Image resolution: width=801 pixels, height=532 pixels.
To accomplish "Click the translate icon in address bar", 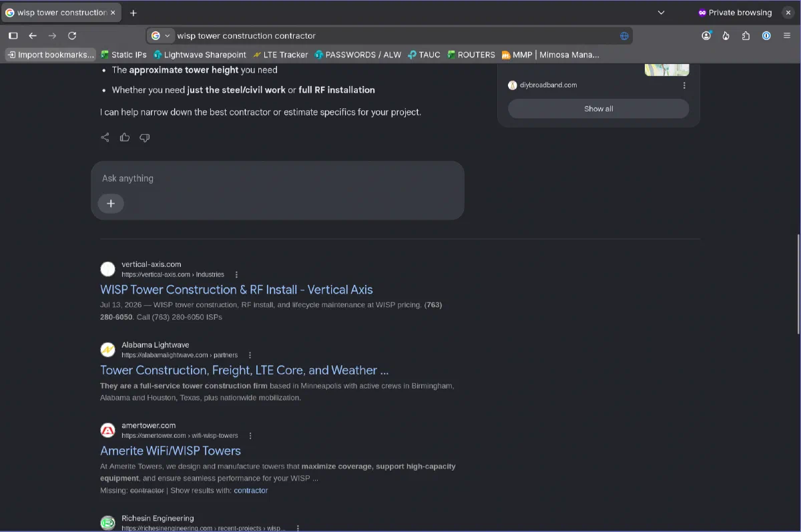I will (624, 36).
